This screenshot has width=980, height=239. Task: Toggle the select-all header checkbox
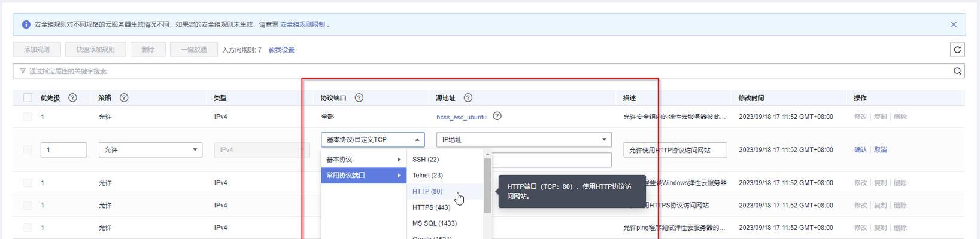[28, 97]
